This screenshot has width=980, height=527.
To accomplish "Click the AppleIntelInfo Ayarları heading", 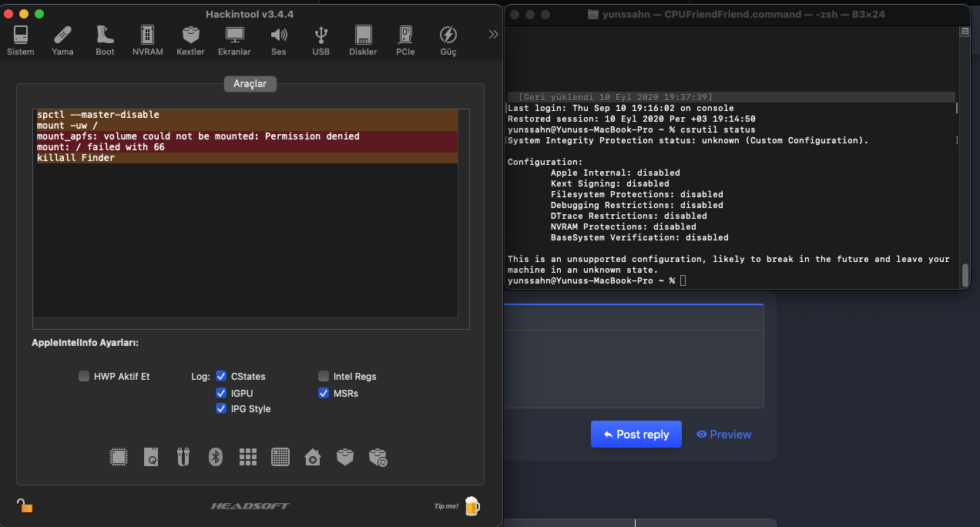I will pyautogui.click(x=85, y=343).
